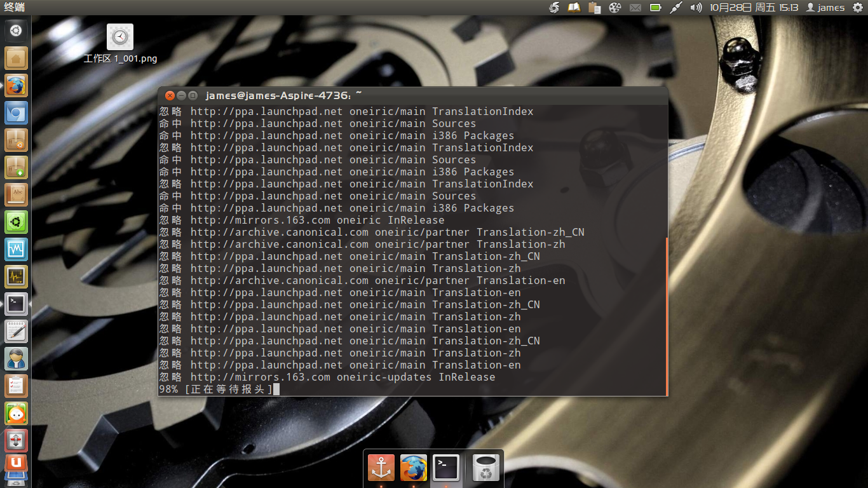Screen dimensions: 868x488
Task: Click the 终端 application title in top panel
Action: coord(14,8)
